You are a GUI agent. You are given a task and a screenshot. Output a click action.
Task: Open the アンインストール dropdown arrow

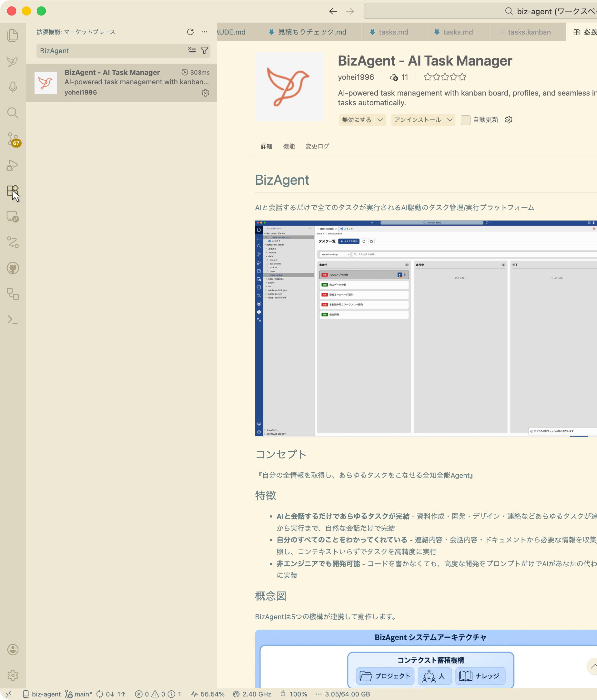pyautogui.click(x=450, y=120)
